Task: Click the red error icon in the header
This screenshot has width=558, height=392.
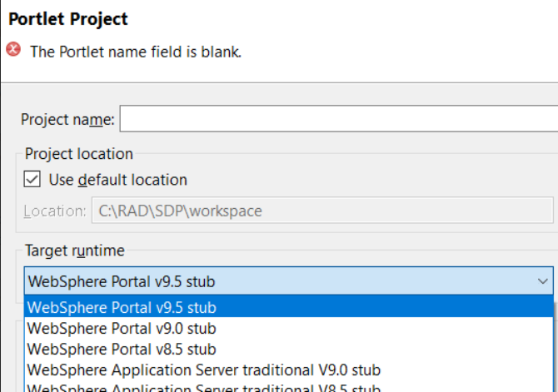Action: [x=13, y=50]
